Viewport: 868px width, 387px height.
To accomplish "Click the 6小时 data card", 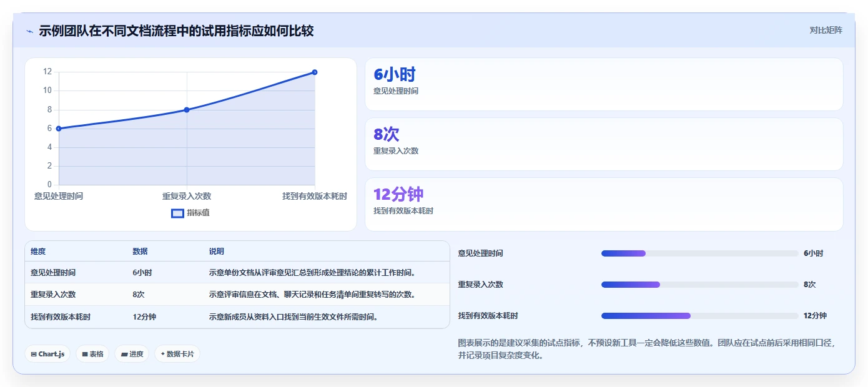I will [x=604, y=84].
